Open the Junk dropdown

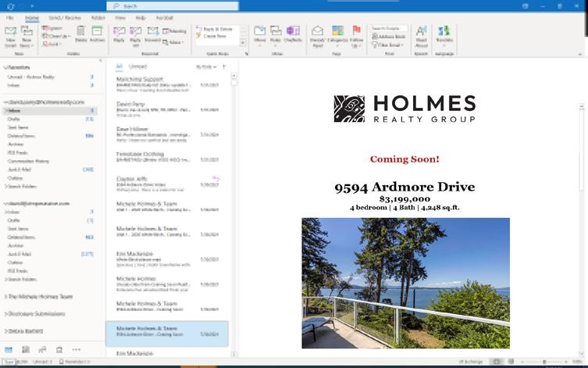pos(52,44)
